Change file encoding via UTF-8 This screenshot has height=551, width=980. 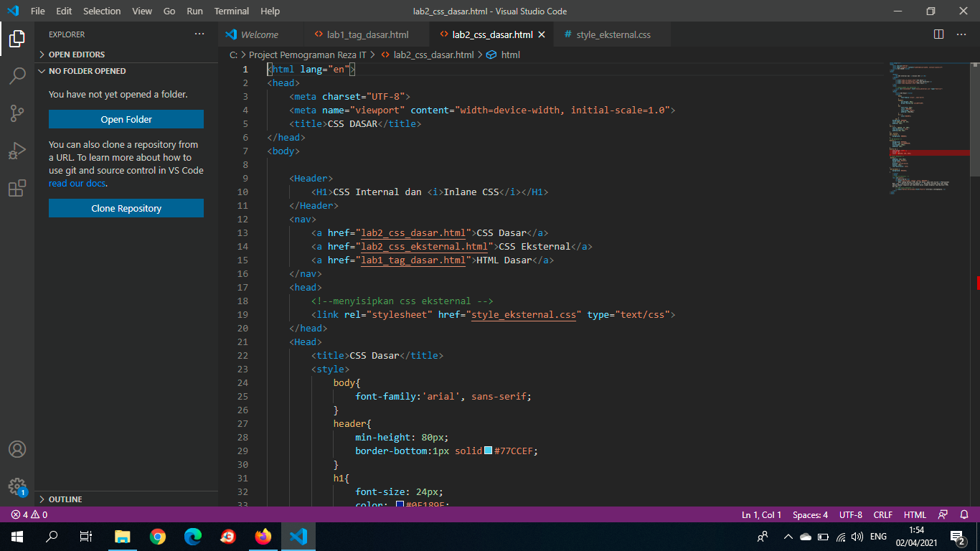pos(851,514)
